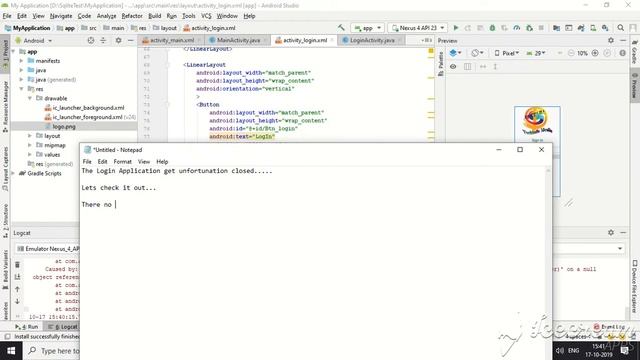The image size is (640, 360).
Task: Toggle the eye view options in Preview
Action: coord(453,66)
